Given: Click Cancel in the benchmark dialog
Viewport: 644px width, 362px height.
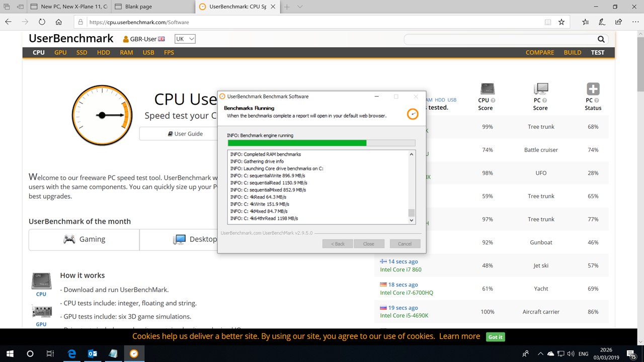Looking at the screenshot, I should pyautogui.click(x=405, y=244).
